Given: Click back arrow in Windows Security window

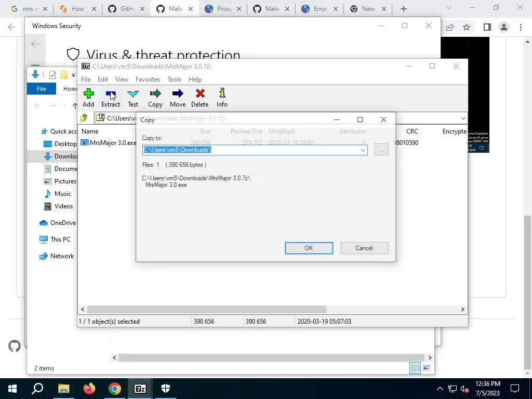Looking at the screenshot, I should (x=35, y=44).
